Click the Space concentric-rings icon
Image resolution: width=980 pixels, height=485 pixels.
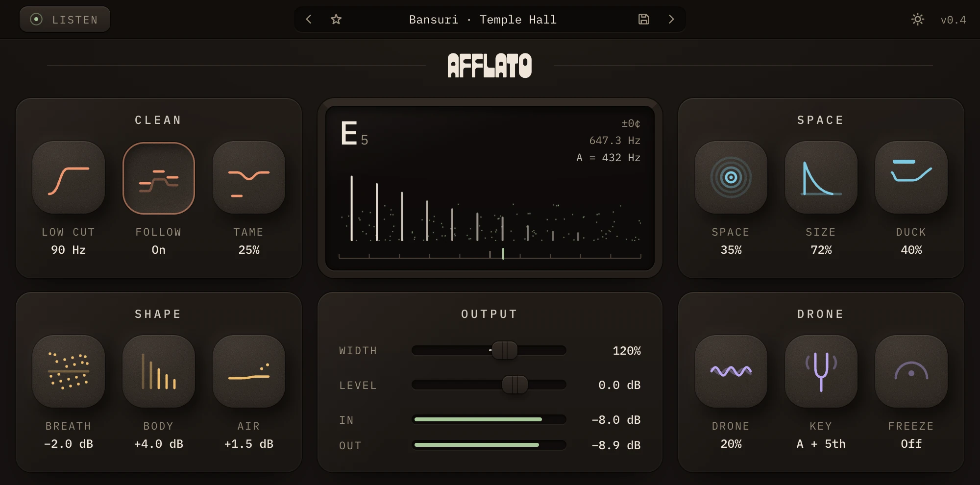point(731,178)
